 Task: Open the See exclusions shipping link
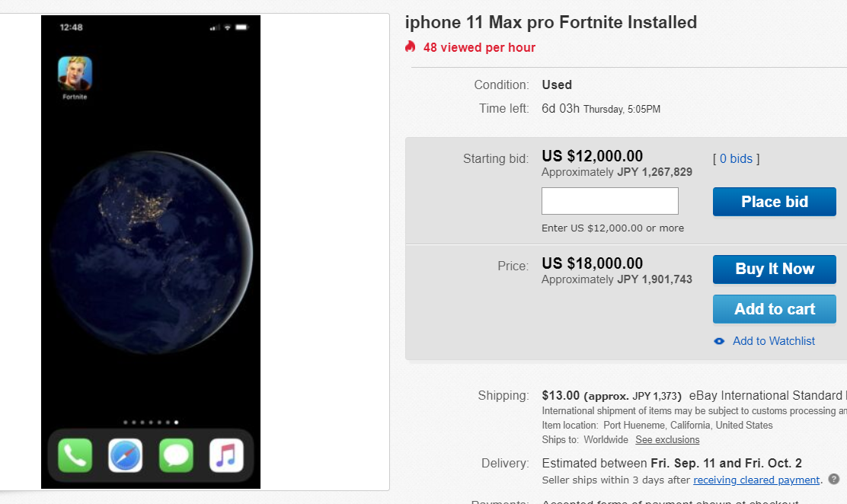coord(667,439)
